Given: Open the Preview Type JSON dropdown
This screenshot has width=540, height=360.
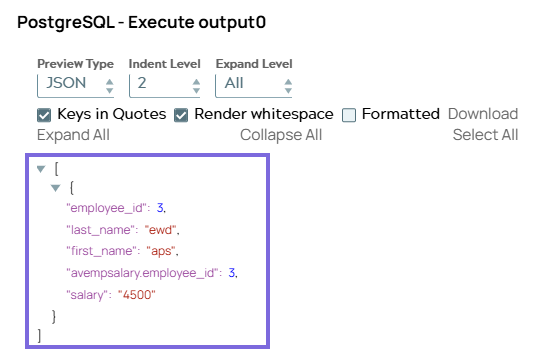Looking at the screenshot, I should [75, 85].
